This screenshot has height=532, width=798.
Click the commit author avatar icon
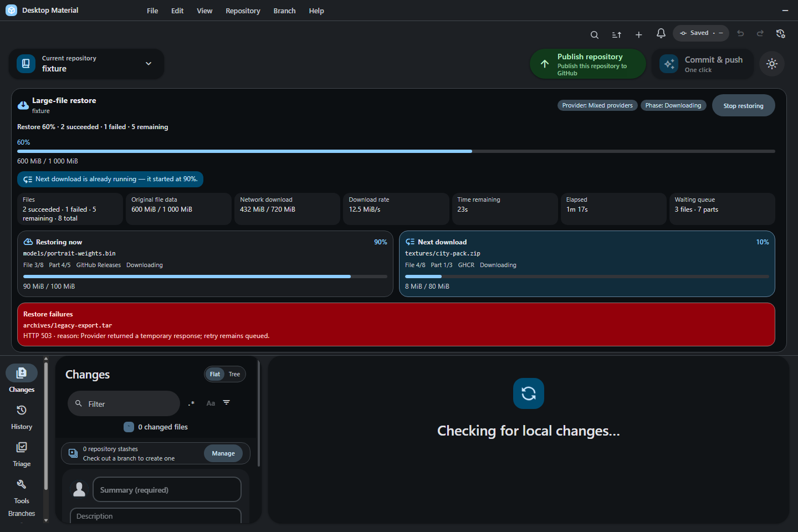(79, 489)
